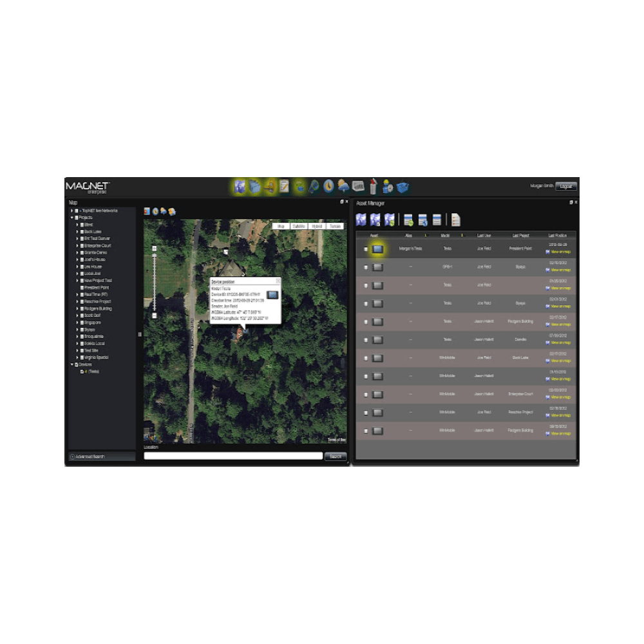The height and width of the screenshot is (644, 644).
Task: Click the zoom in plus button on map
Action: tap(155, 249)
